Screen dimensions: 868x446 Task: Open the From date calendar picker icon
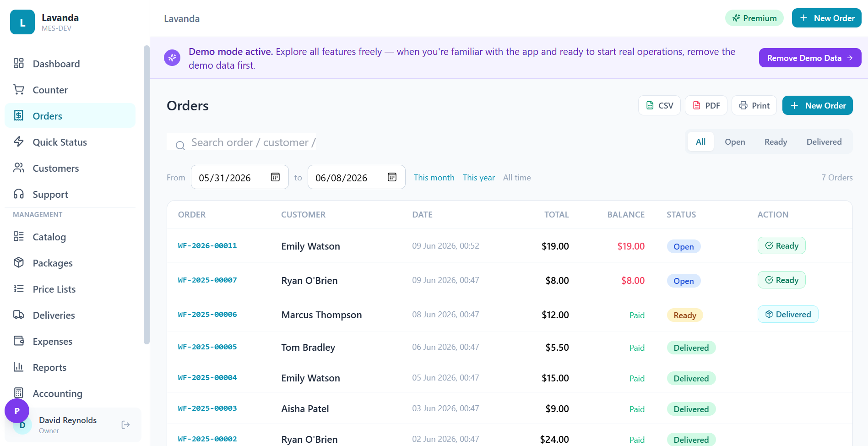click(276, 177)
